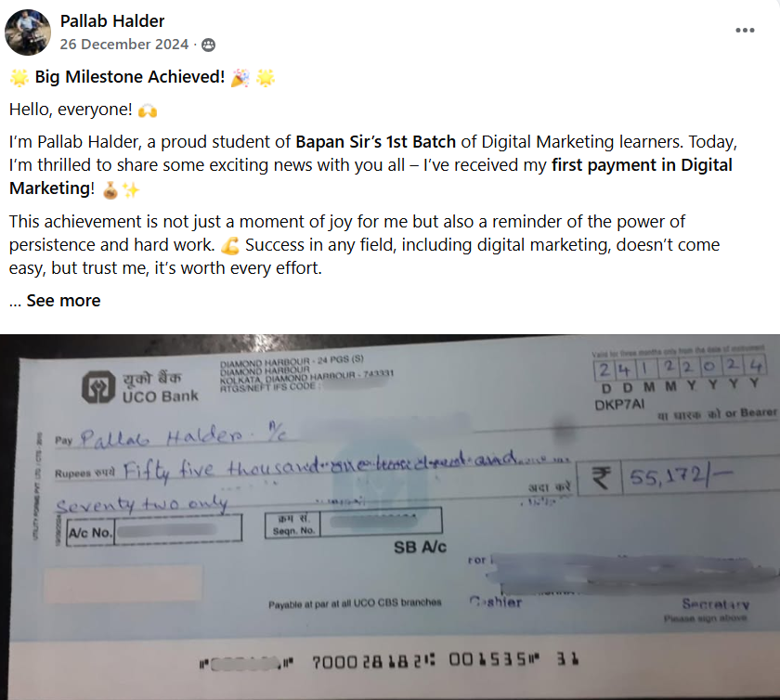
Task: Click the rupee amount box showing 55,172
Action: pos(677,478)
